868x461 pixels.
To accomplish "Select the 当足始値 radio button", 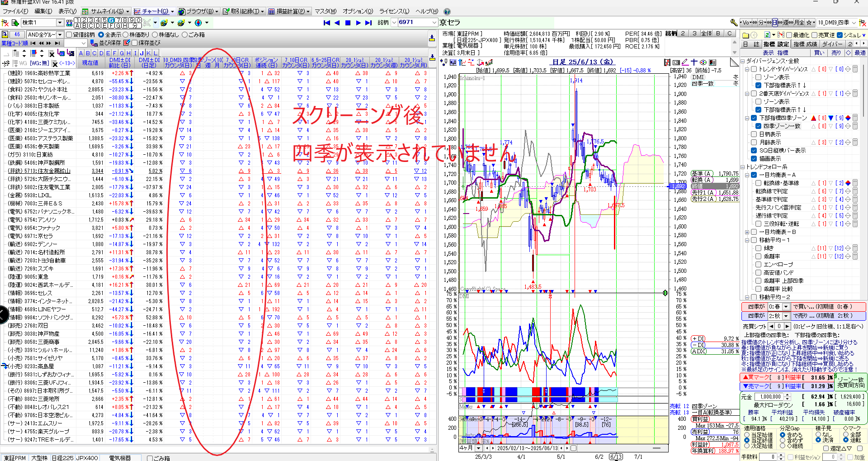I will click(747, 435).
